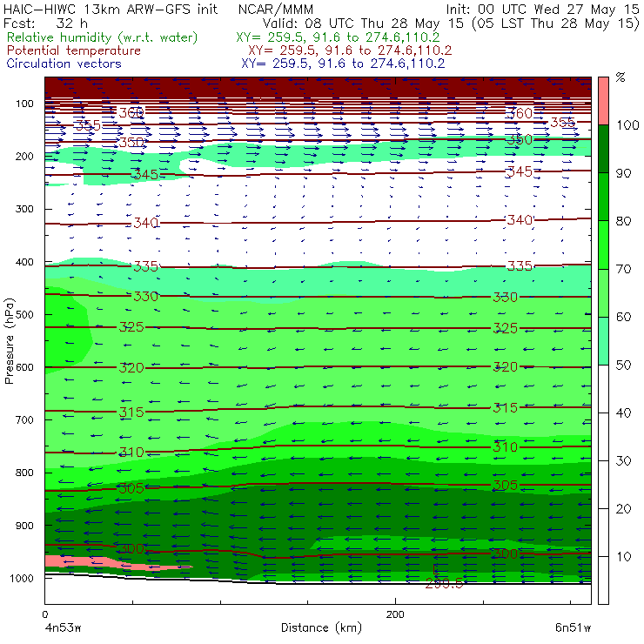The width and height of the screenshot is (644, 644).
Task: Click the 'Circulation vectors' legend label
Action: coord(64,64)
